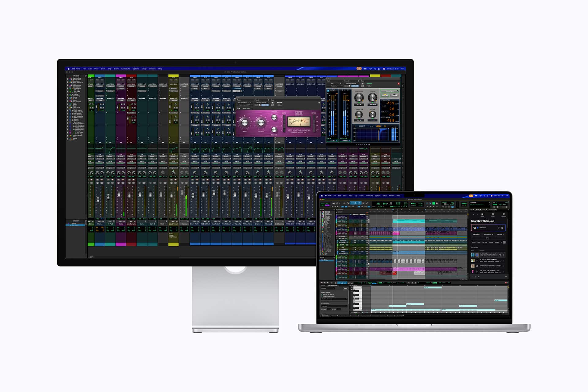Select the Zoomer tool on the laptop toolbar
The height and width of the screenshot is (392, 588).
coord(348,203)
